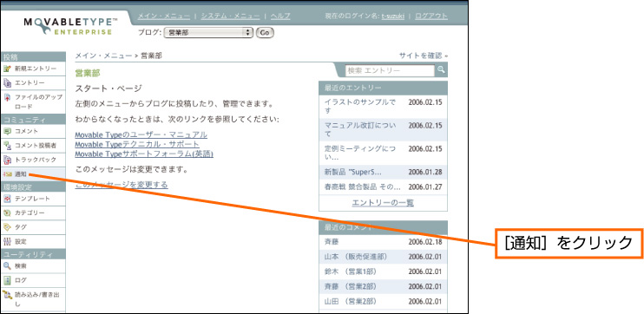Open Movable Typeサポートフォーラム(英語) link
Image resolution: width=644 pixels, height=314 pixels.
pos(144,154)
